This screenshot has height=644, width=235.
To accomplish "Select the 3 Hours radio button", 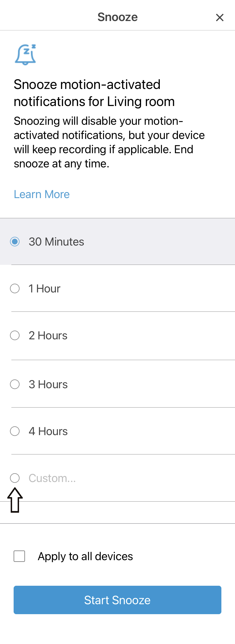I will point(15,384).
